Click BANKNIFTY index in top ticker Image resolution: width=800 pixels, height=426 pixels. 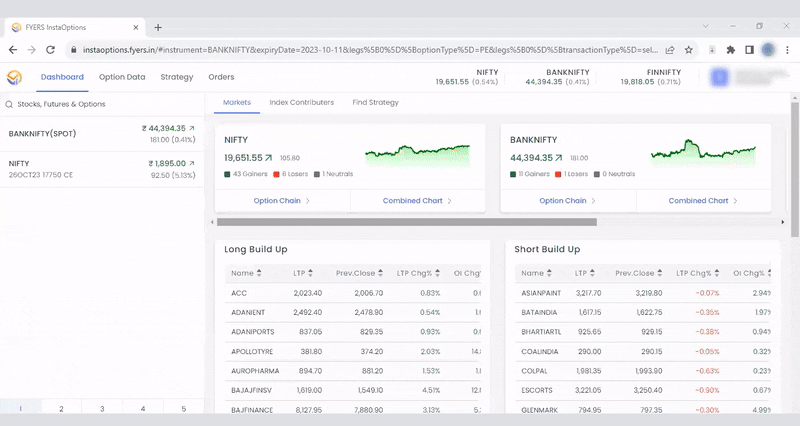click(x=557, y=77)
